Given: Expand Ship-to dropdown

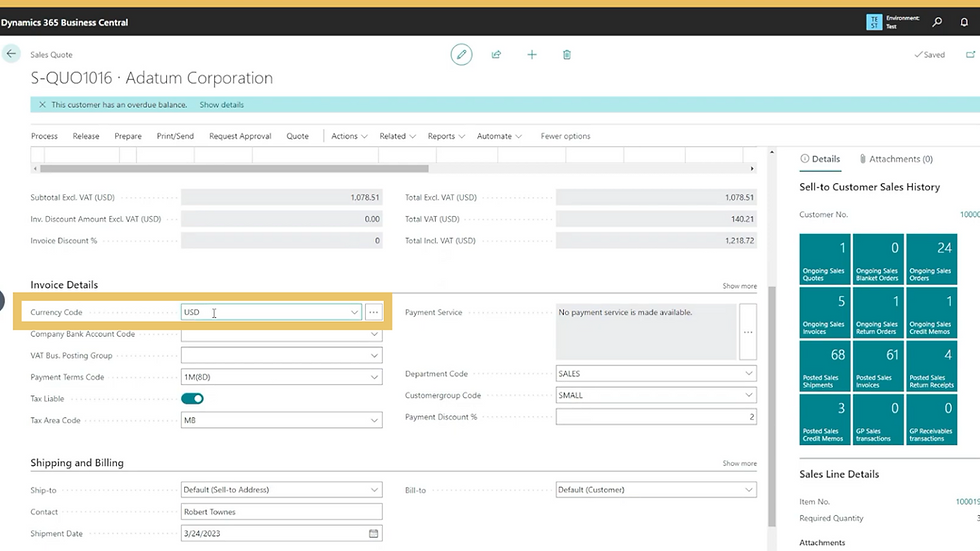Looking at the screenshot, I should pyautogui.click(x=374, y=490).
